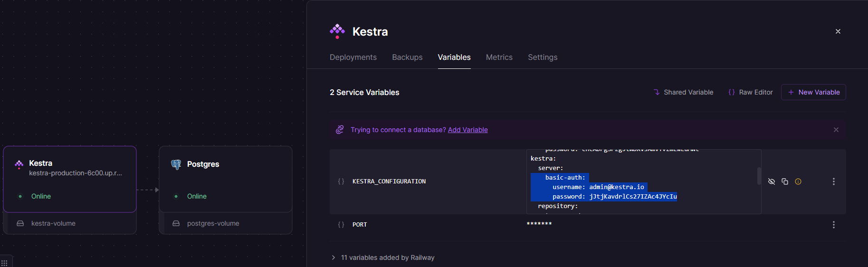
Task: Click the Kestra icon on service card
Action: (19, 164)
